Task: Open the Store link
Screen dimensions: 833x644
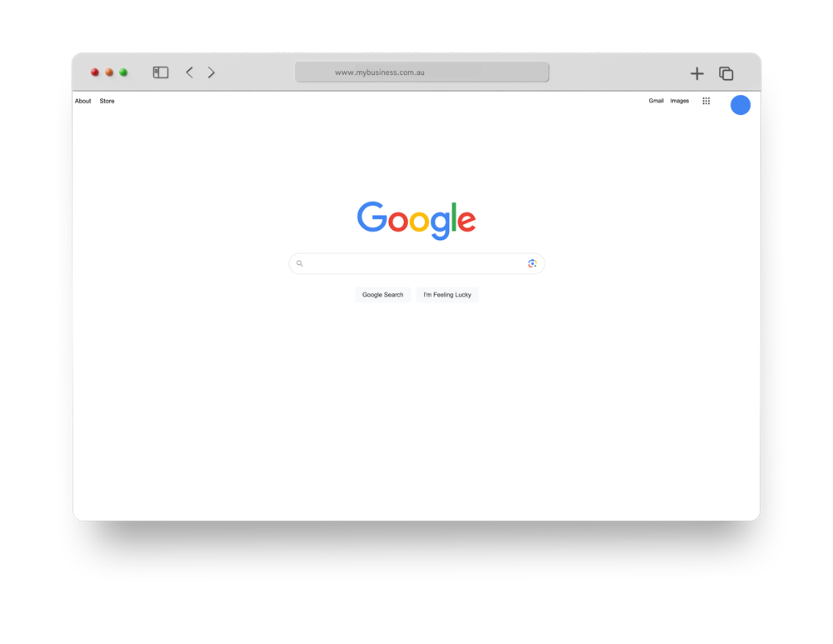Action: click(x=107, y=101)
